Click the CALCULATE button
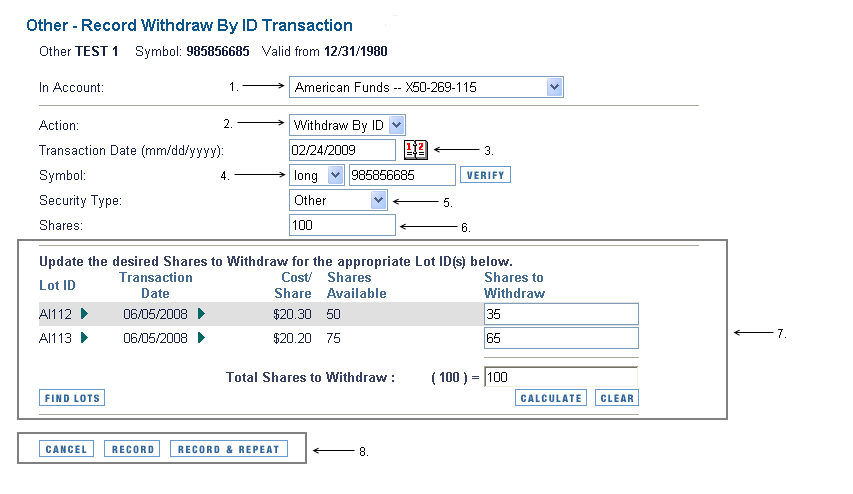This screenshot has width=853, height=494. 551,398
